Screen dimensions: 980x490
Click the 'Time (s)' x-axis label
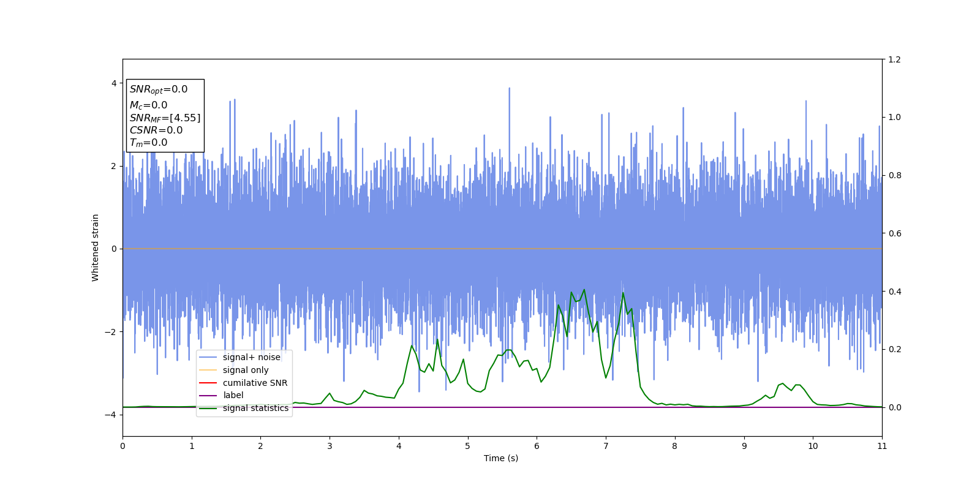501,458
